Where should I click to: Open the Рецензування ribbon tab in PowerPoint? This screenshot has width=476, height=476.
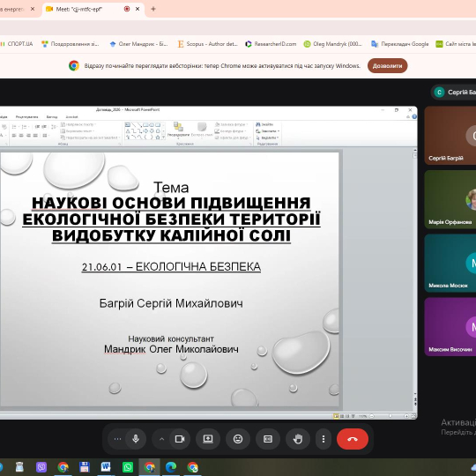pyautogui.click(x=27, y=117)
